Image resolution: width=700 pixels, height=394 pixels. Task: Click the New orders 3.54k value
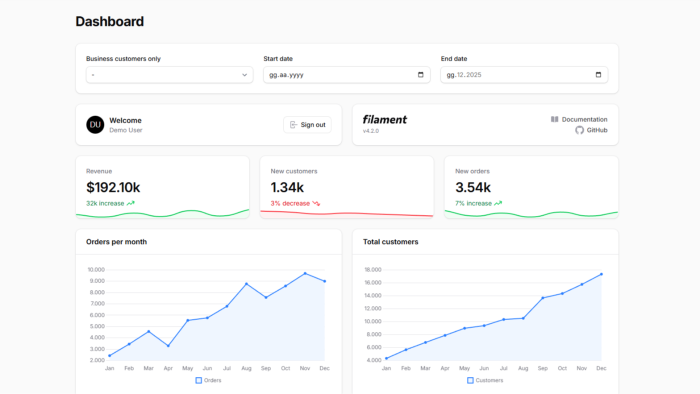click(x=473, y=187)
